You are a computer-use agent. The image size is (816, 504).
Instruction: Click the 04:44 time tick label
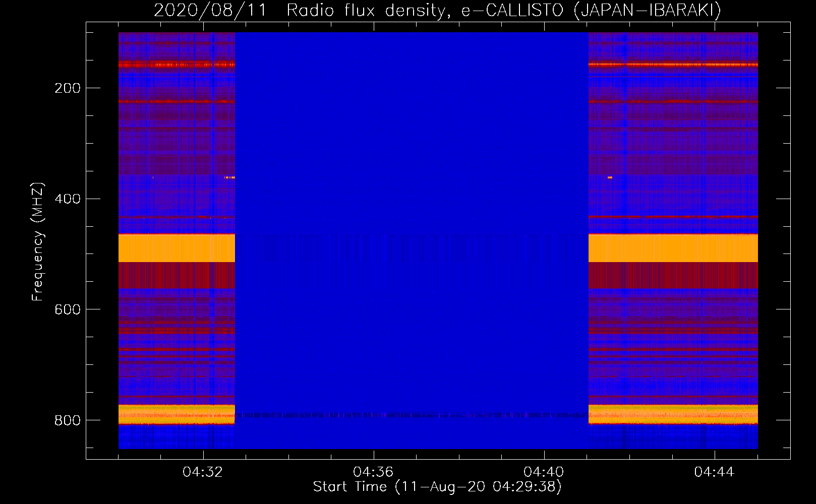[x=714, y=472]
